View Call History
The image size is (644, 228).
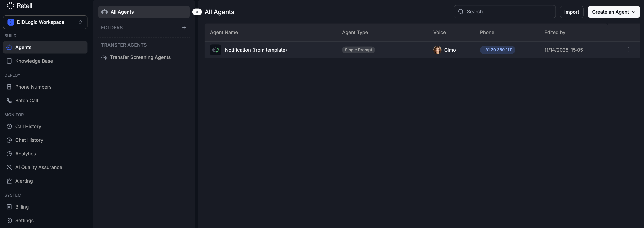point(28,126)
